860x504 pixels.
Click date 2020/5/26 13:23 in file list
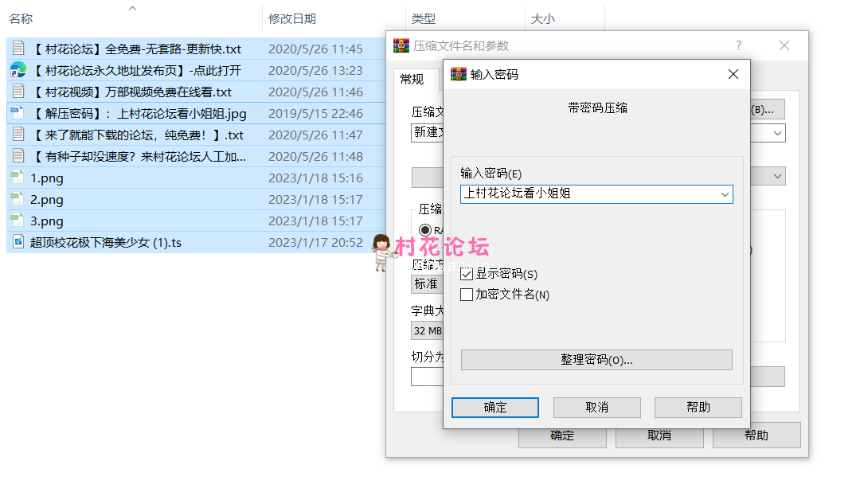tap(315, 70)
